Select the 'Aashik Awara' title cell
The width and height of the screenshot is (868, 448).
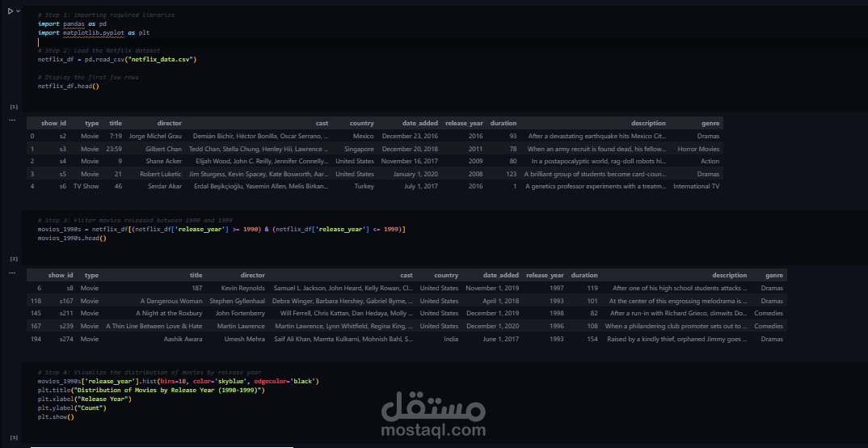click(183, 339)
